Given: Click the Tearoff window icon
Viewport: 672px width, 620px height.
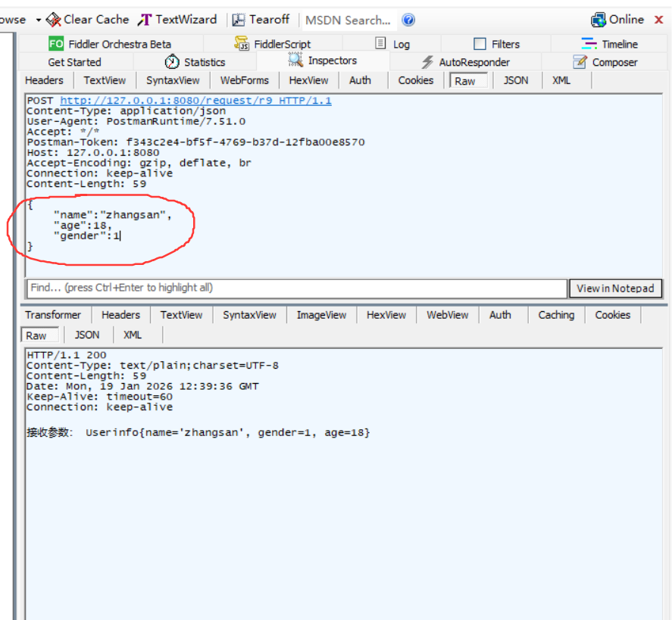Looking at the screenshot, I should coord(239,20).
